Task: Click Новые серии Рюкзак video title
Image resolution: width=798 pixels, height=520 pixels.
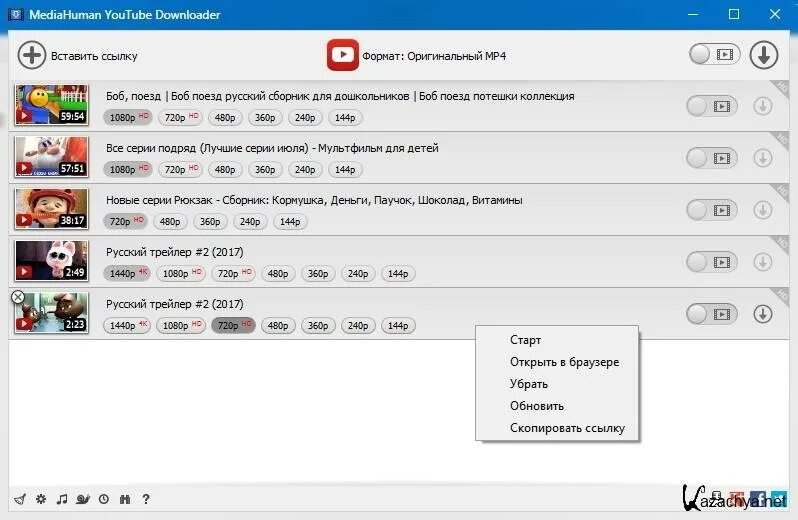Action: (x=314, y=200)
